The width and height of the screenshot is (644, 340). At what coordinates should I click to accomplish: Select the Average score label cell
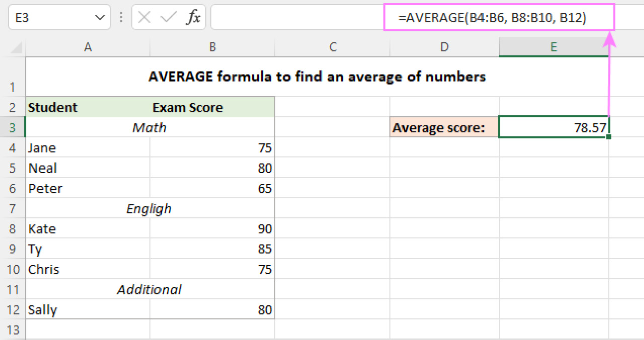pyautogui.click(x=444, y=128)
